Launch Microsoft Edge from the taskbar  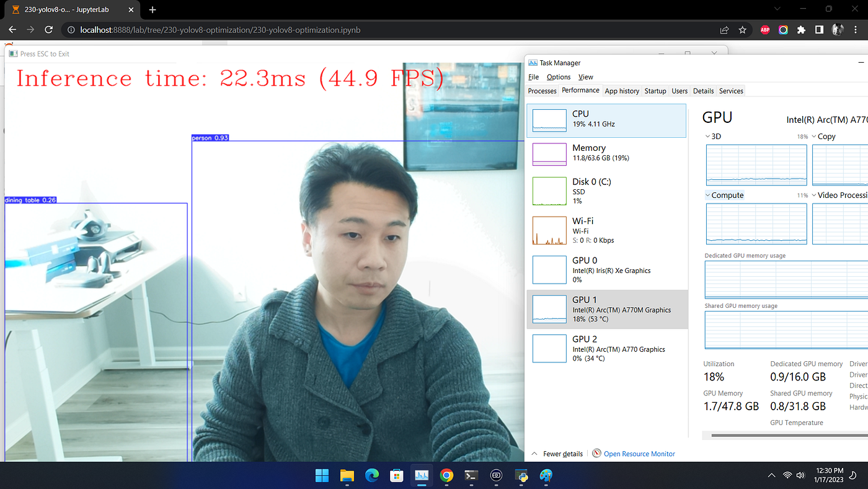tap(372, 476)
